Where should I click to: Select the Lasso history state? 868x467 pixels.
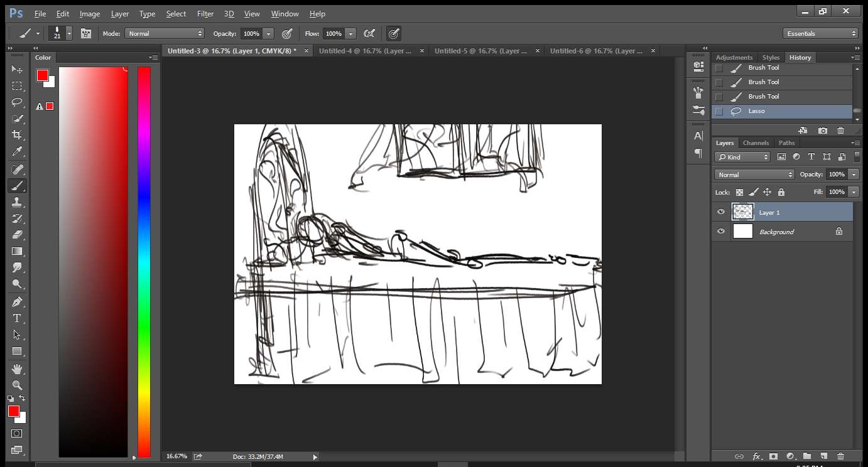pos(782,111)
